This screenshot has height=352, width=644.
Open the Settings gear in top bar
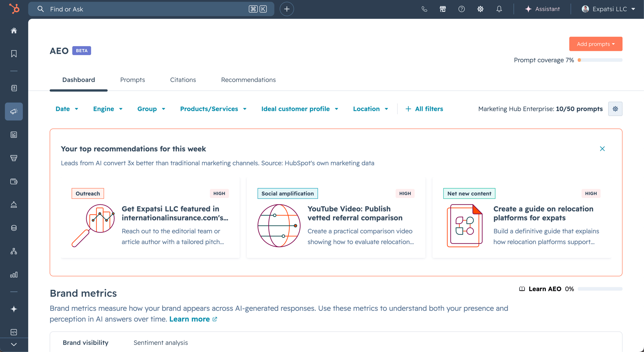tap(480, 9)
